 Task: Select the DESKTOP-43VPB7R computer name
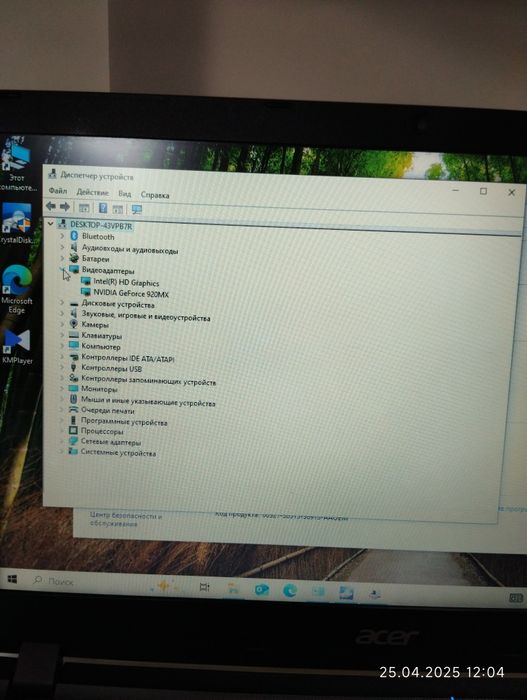tap(101, 225)
